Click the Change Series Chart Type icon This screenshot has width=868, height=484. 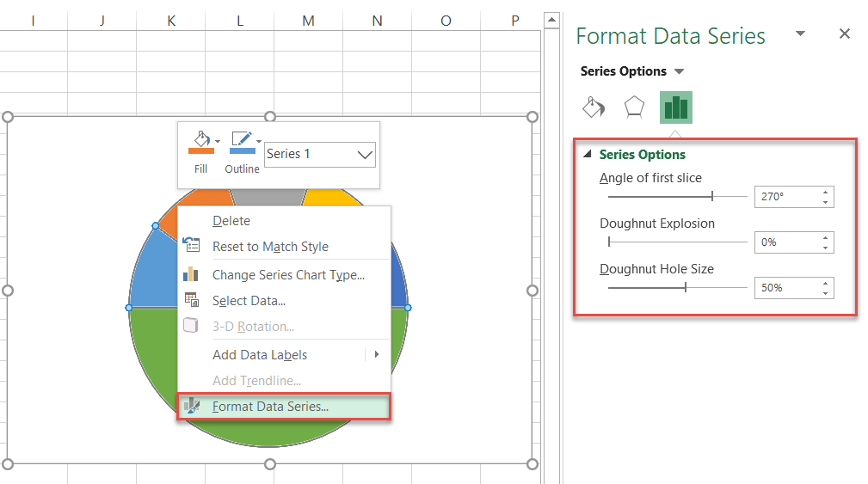click(191, 275)
